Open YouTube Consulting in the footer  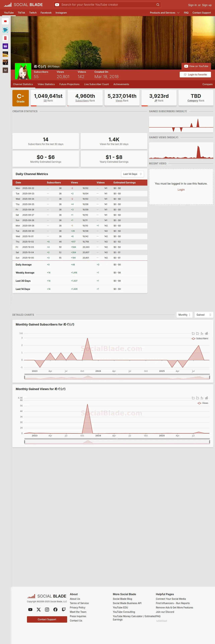tap(124, 612)
